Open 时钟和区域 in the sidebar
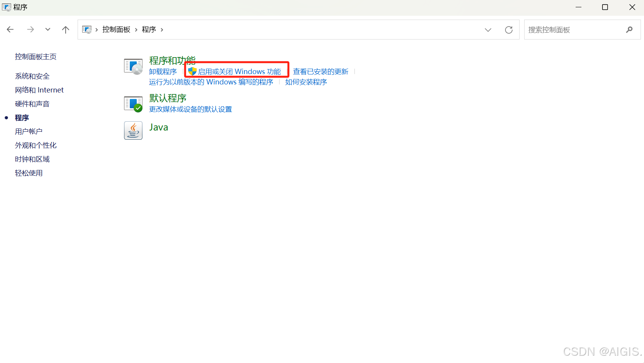 pyautogui.click(x=32, y=159)
